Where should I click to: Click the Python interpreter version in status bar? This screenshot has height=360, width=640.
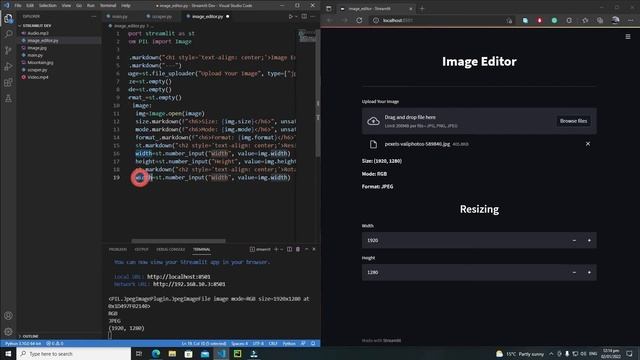[x=23, y=344]
